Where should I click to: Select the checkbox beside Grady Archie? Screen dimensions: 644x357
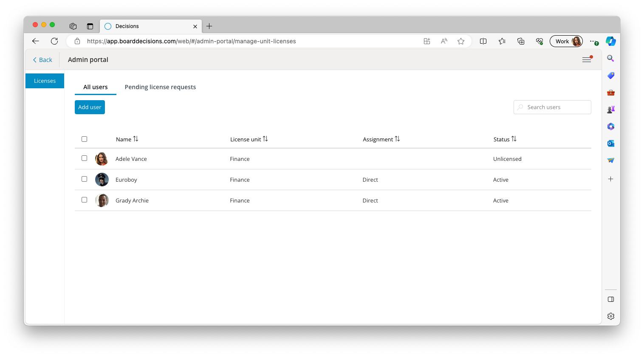point(84,200)
